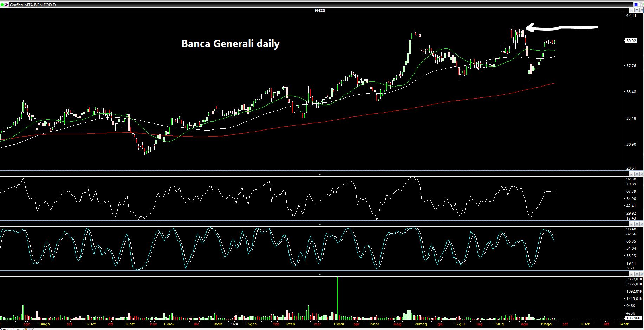Close the RSI oscillator panel
Screen dimensions: 644x330
642,174
